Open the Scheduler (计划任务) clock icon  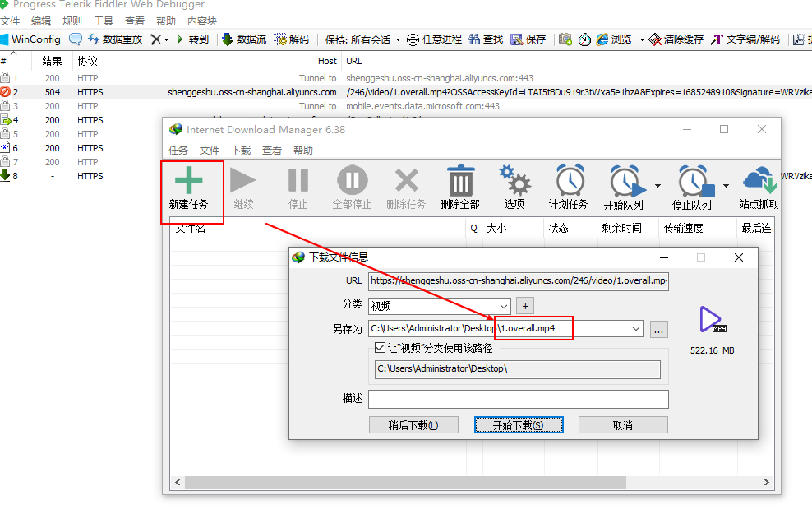pos(570,180)
